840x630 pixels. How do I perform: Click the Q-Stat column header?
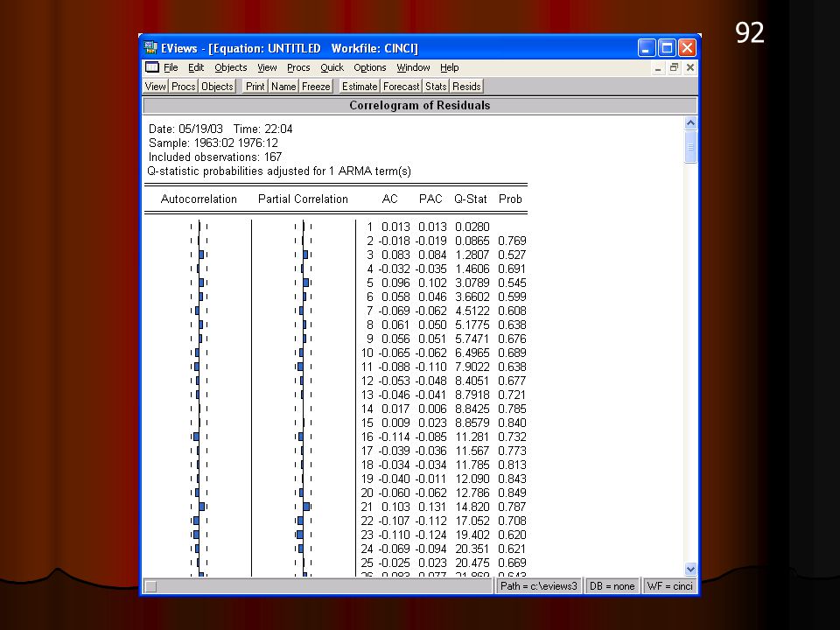click(x=471, y=199)
